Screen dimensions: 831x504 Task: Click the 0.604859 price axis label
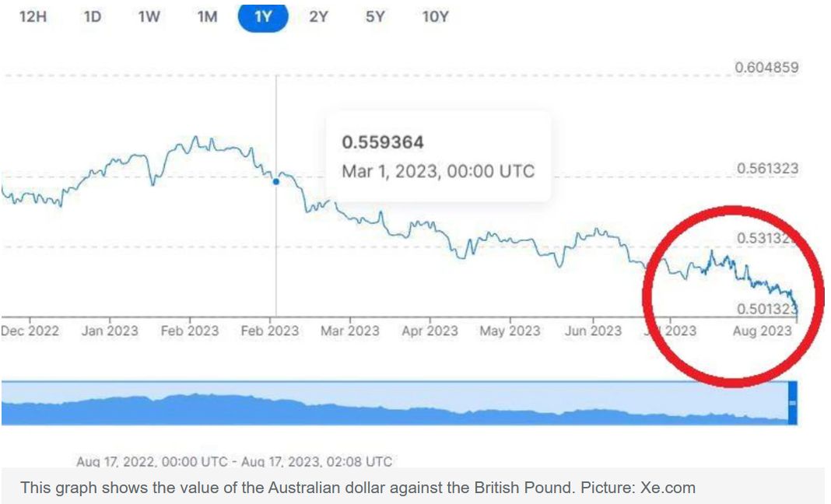(766, 68)
